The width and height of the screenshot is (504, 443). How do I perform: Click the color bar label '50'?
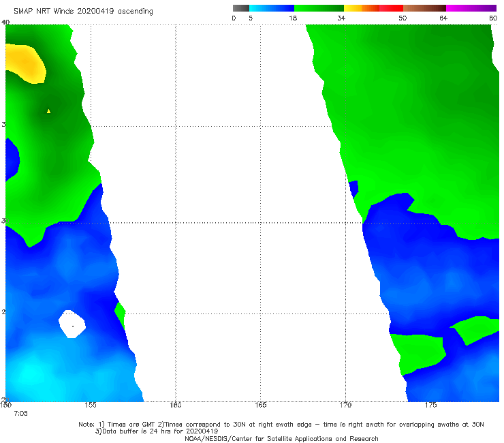pos(403,18)
